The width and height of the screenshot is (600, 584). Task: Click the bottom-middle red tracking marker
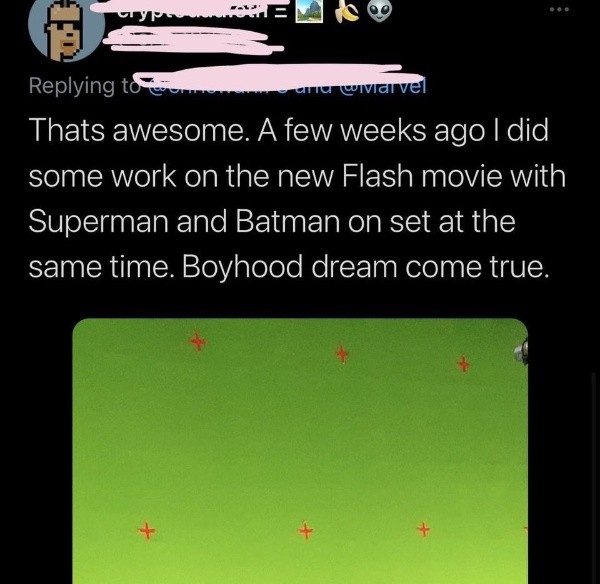[306, 530]
